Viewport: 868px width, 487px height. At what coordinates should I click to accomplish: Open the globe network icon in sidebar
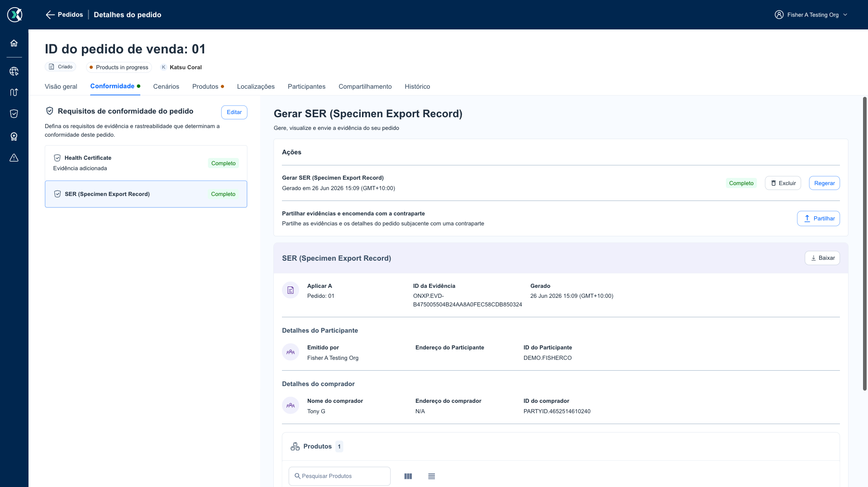[x=14, y=71]
